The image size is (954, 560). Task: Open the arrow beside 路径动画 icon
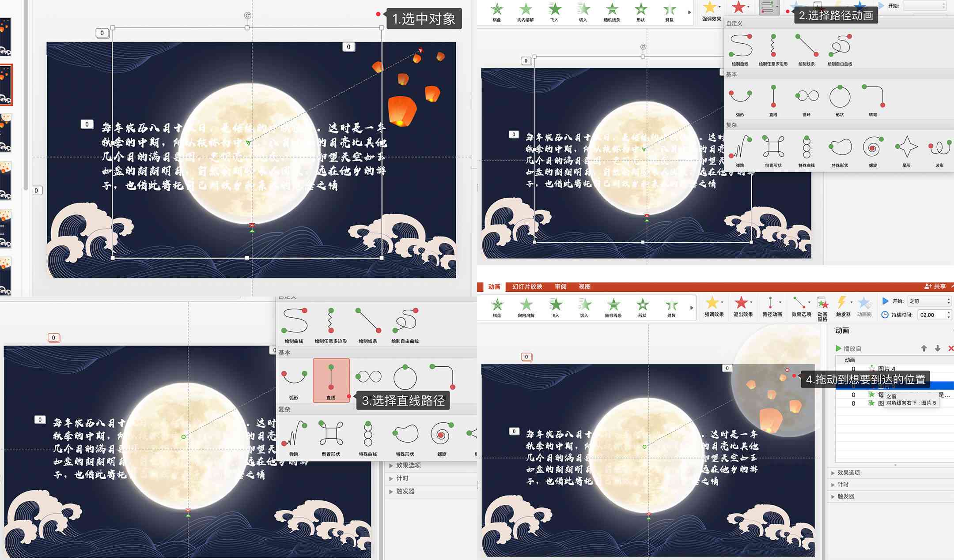coord(780,302)
